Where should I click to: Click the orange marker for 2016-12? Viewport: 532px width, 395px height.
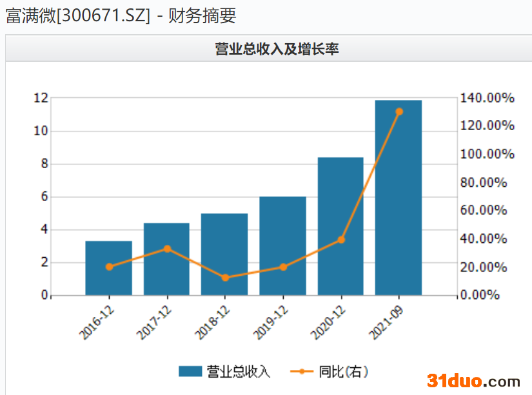pos(109,267)
